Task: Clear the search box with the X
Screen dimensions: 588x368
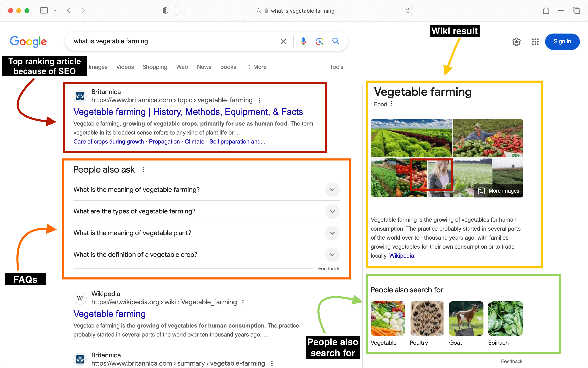Action: pyautogui.click(x=283, y=41)
